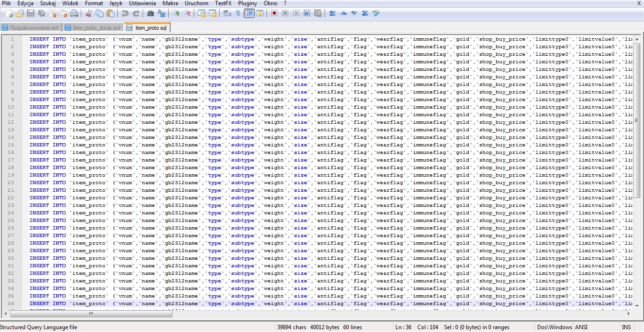
Task: Print the current document
Action: (x=74, y=13)
